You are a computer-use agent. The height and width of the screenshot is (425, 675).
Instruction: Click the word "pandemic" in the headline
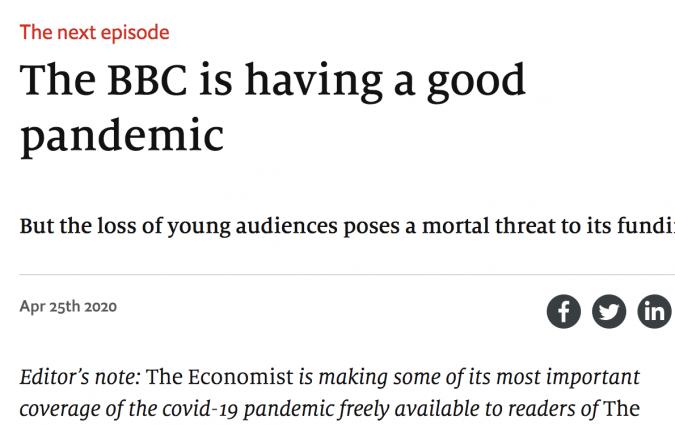click(121, 134)
